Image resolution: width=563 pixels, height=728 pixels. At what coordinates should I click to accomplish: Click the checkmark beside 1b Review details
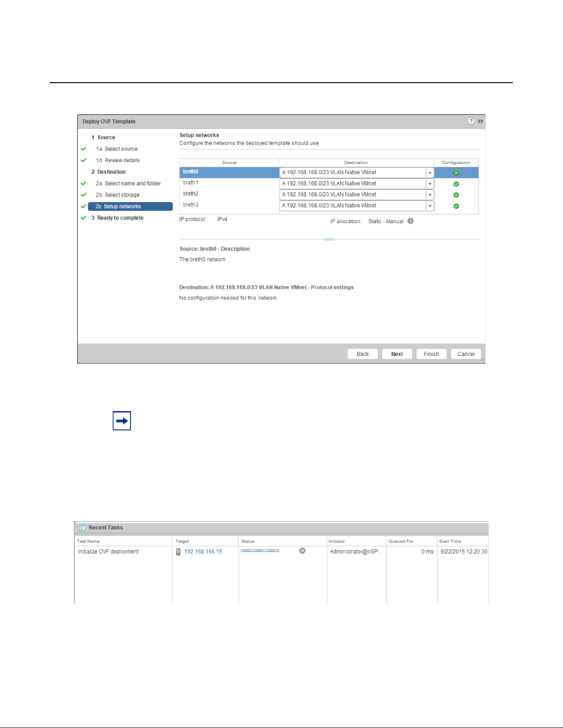click(84, 160)
